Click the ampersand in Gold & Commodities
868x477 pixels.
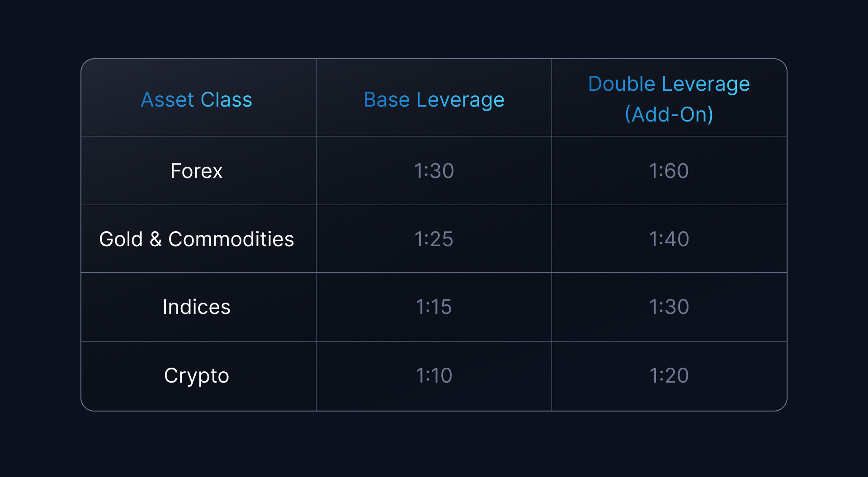(x=156, y=239)
